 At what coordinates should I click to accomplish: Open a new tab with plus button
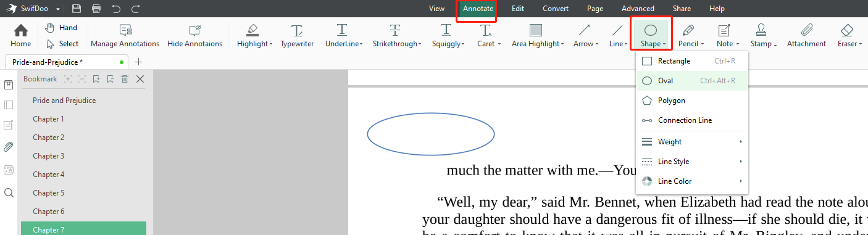tap(138, 62)
